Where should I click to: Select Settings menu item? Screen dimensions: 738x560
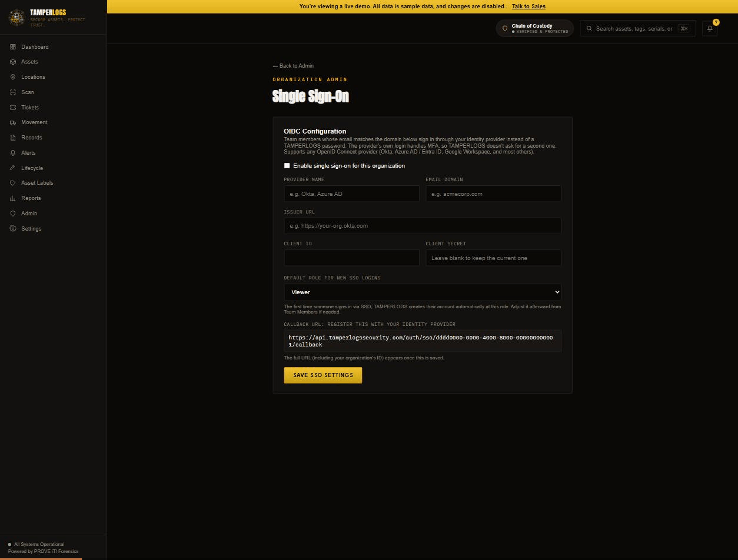click(53, 229)
